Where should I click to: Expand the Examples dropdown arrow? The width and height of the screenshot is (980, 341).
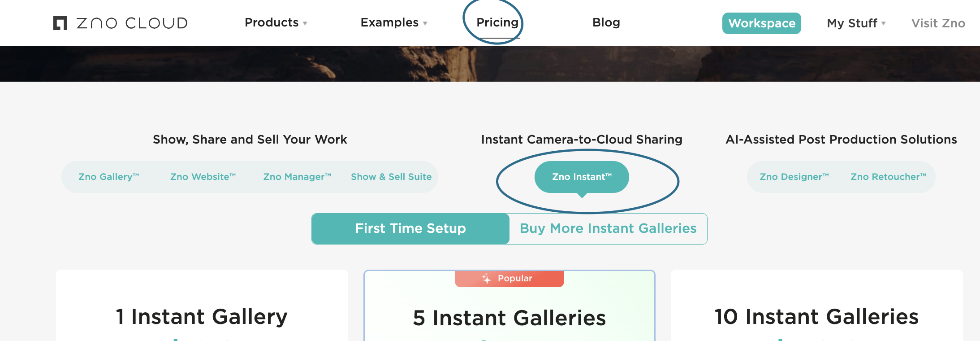tap(425, 23)
